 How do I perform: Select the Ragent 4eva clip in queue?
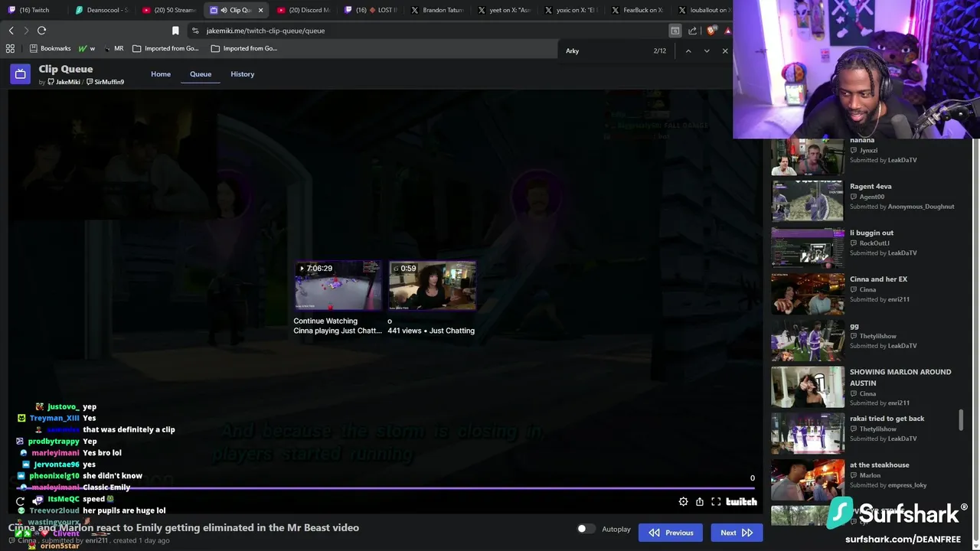[864, 201]
